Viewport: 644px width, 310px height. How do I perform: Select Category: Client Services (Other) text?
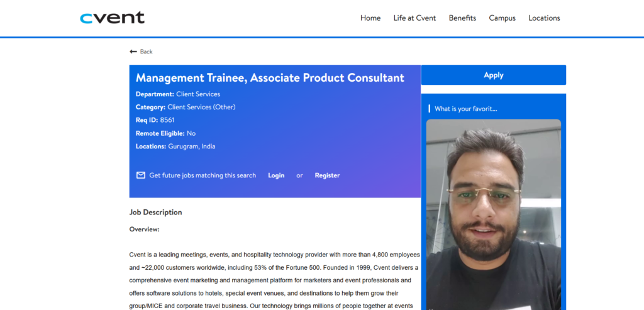pos(186,107)
